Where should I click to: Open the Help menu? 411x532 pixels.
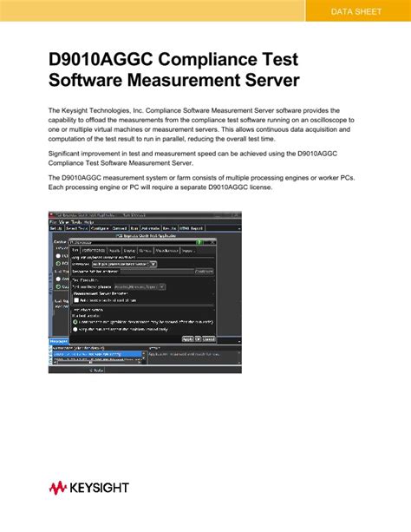pos(88,222)
